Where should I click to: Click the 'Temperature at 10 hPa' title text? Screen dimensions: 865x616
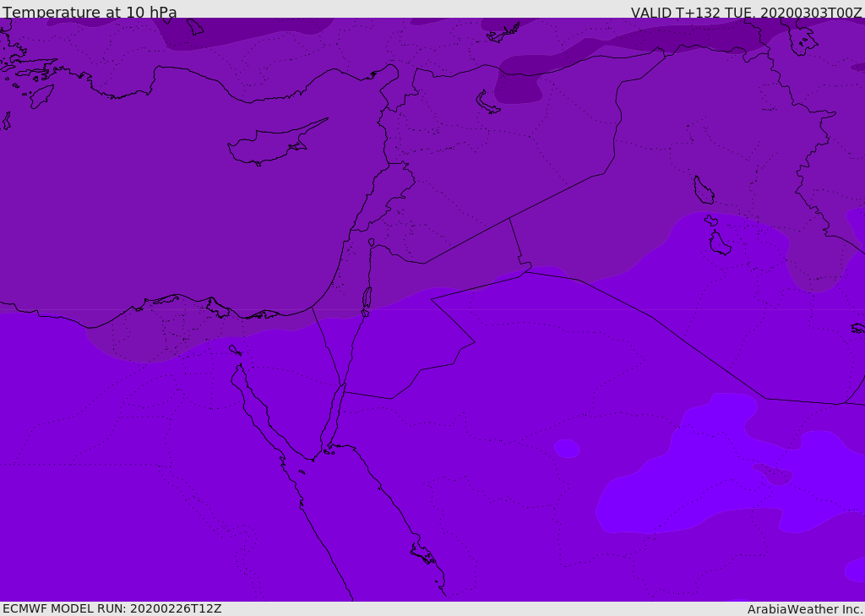(x=90, y=12)
